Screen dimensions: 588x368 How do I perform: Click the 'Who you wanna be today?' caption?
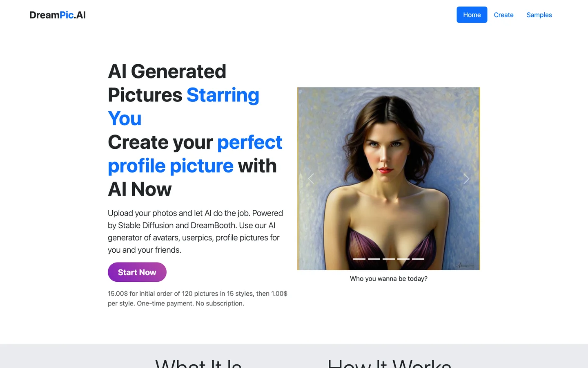389,278
